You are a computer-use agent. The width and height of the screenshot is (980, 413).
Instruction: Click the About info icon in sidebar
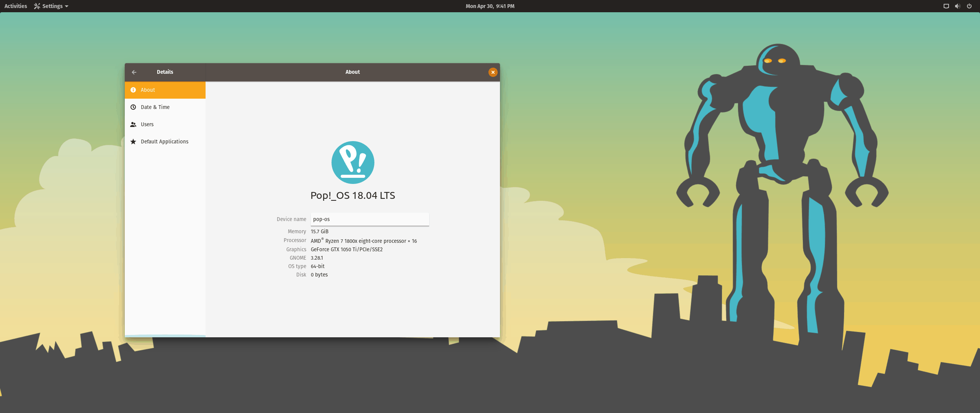pos(133,90)
